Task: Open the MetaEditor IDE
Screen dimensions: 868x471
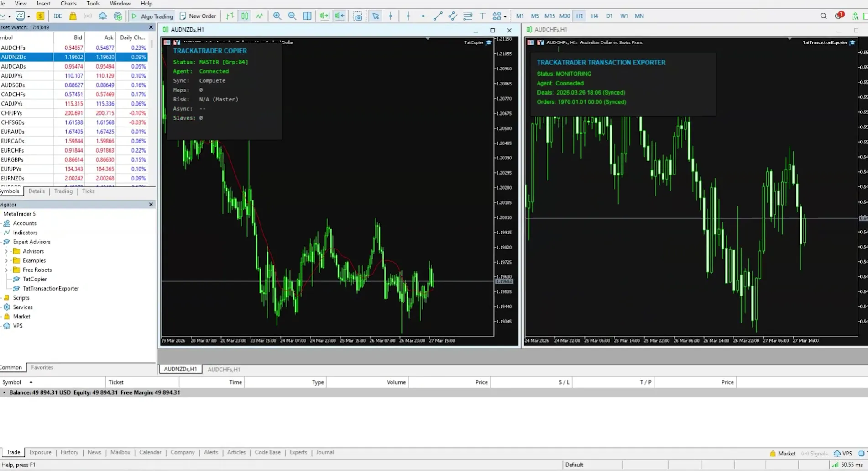Action: tap(58, 16)
